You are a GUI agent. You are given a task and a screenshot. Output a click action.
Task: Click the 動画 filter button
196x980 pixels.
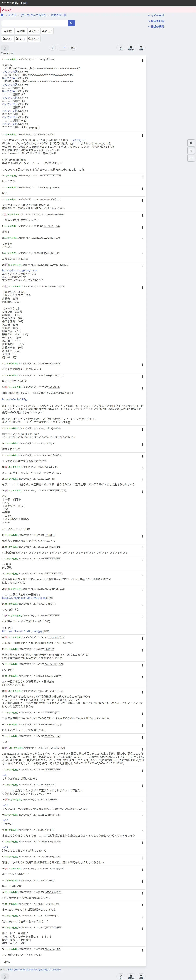click(21, 31)
